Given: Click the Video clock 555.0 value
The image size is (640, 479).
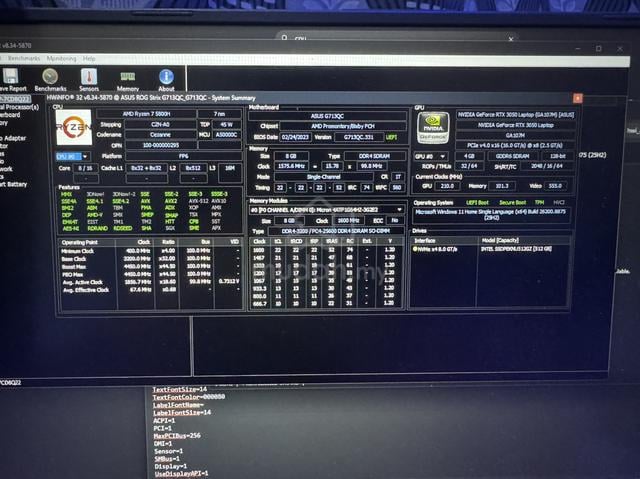Looking at the screenshot, I should [555, 186].
